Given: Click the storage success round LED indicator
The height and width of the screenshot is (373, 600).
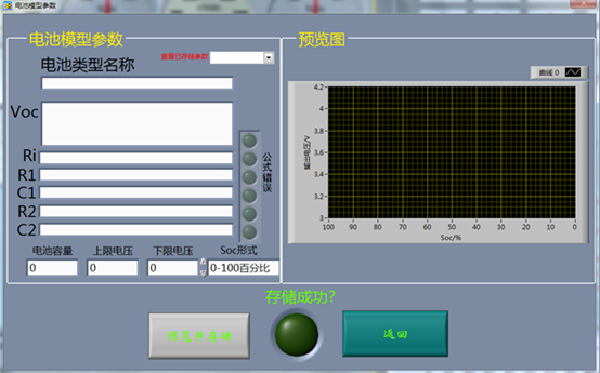Looking at the screenshot, I should 297,334.
